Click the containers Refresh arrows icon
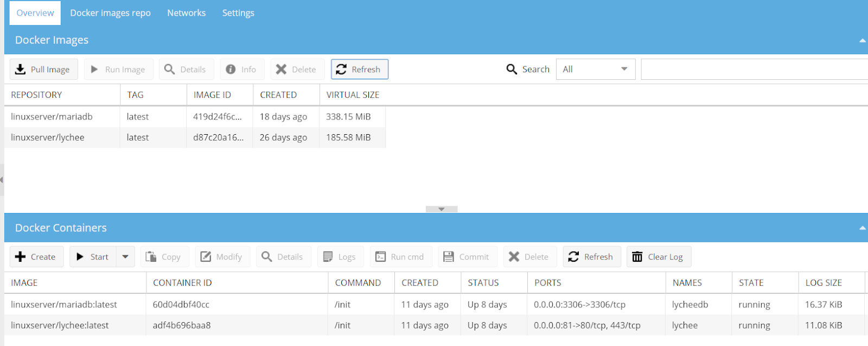Screen dimensions: 868x346 click(x=573, y=257)
